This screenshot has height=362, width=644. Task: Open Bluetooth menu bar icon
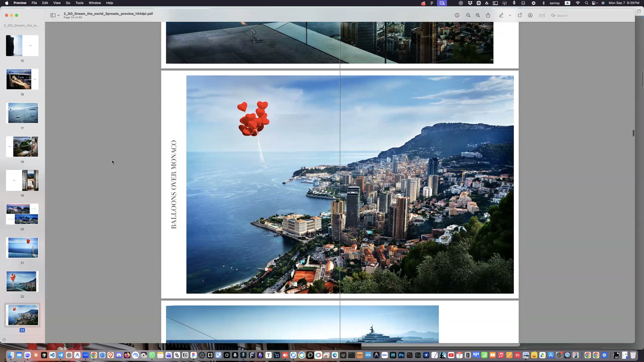[x=543, y=3]
